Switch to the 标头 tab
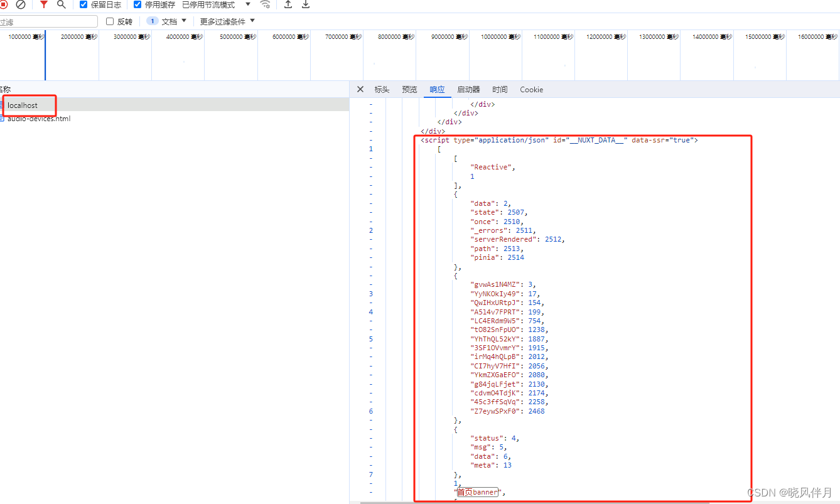The height and width of the screenshot is (504, 840). click(x=382, y=90)
